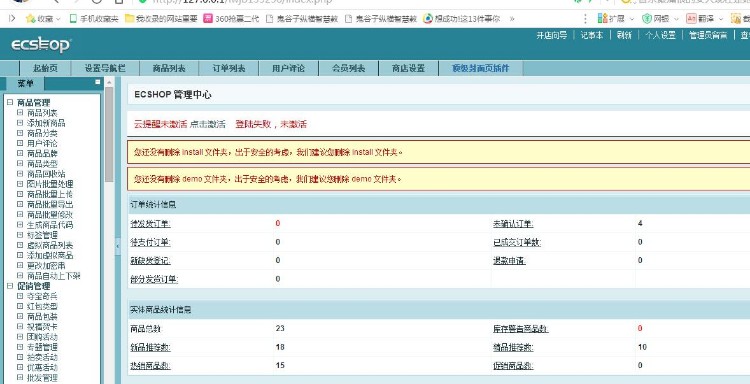
Task: Open the 想成功!这13件事你 bookmark
Action: 462,19
